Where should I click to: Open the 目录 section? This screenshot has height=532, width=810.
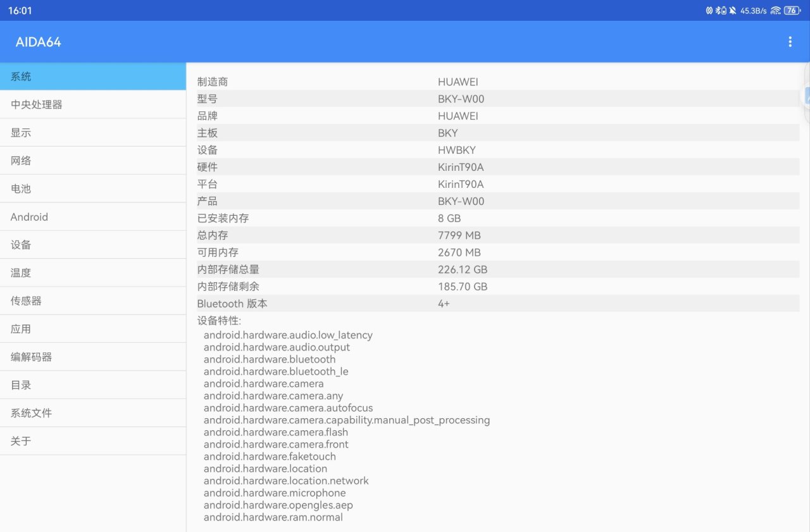(93, 385)
